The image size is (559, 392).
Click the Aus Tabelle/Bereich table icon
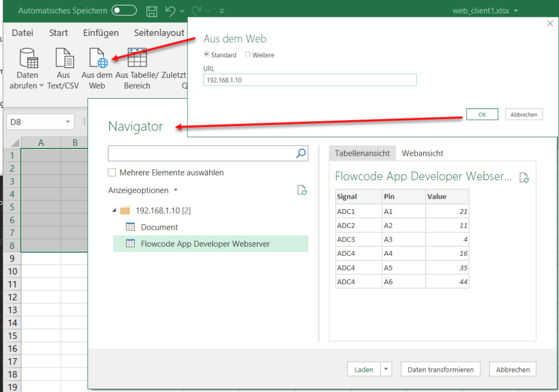pos(137,58)
